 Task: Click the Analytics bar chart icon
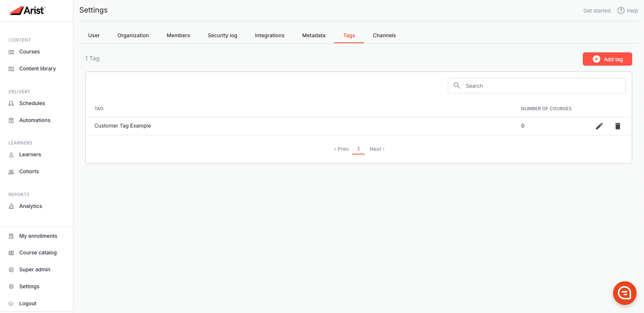11,206
